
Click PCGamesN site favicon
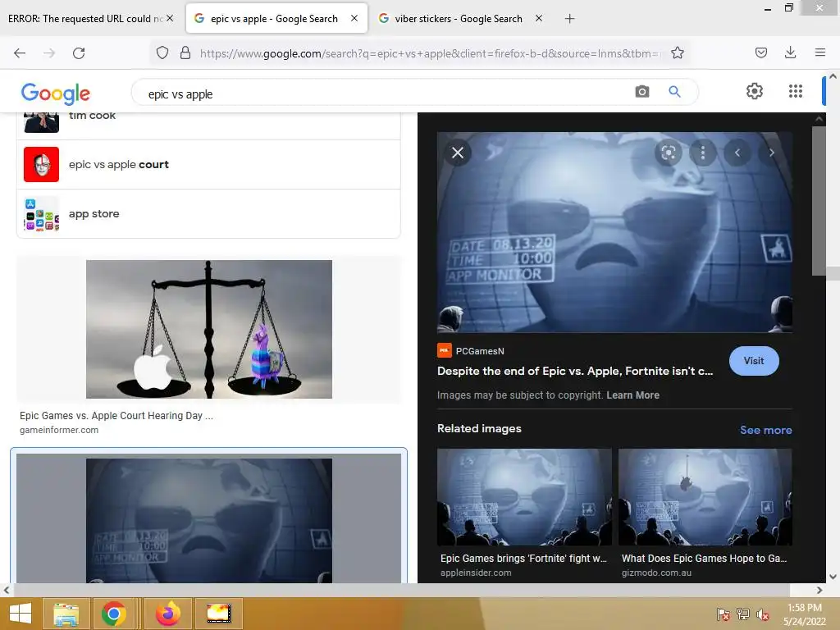(444, 350)
